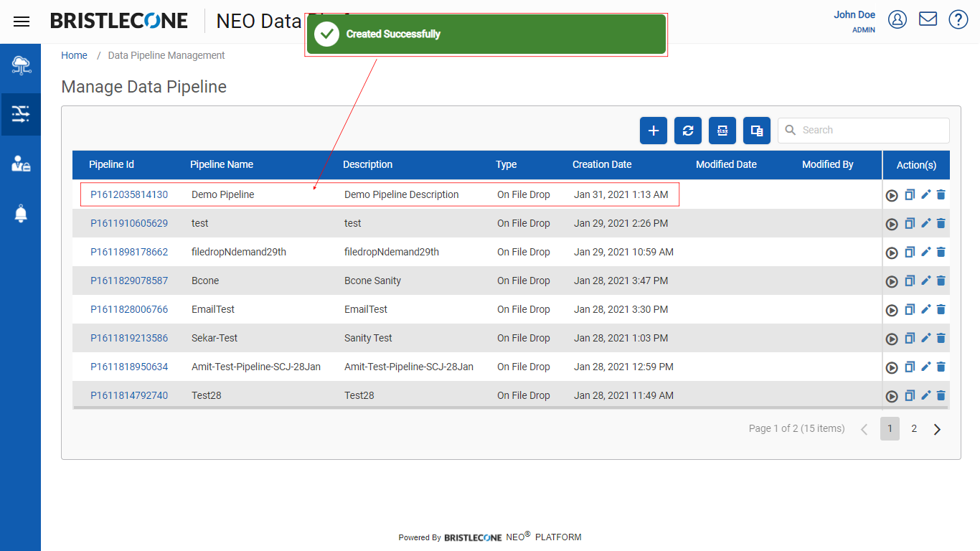Open the cloud data sidebar icon
Screen dimensions: 980x551
point(21,65)
